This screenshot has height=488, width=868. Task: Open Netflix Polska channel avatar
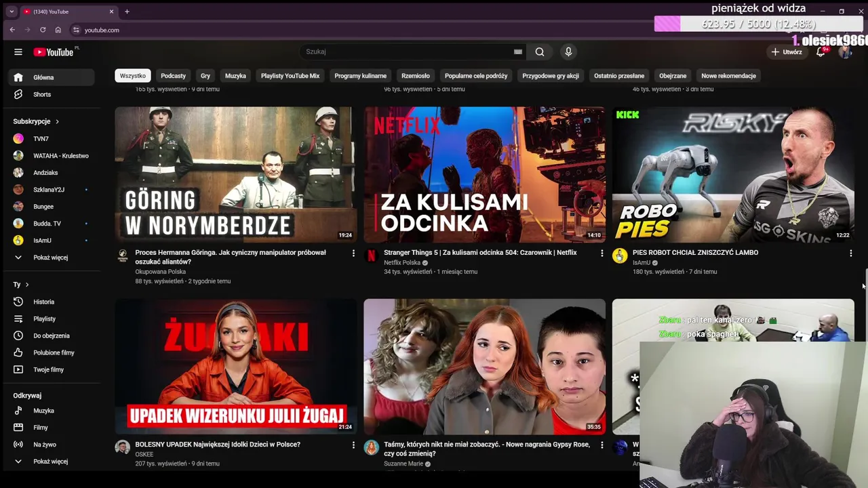click(371, 256)
